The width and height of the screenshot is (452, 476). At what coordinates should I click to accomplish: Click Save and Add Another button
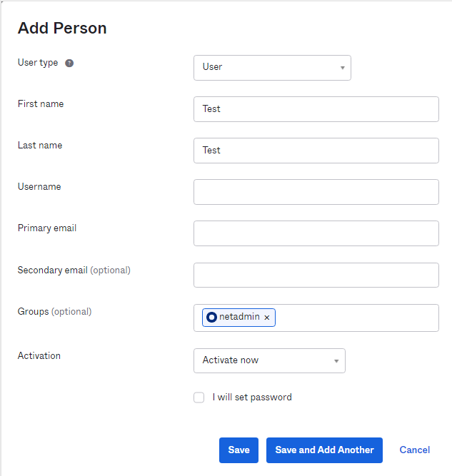(x=324, y=450)
